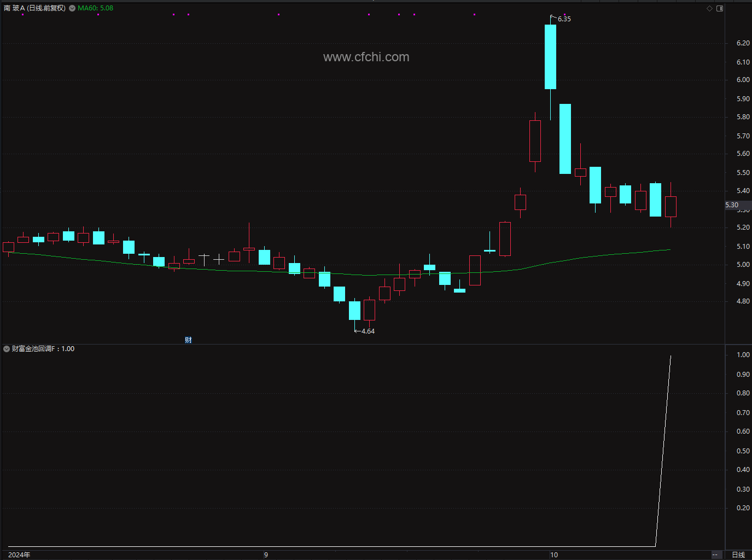Click the 4.80 price axis label
Viewport: 752px width, 560px height.
743,301
